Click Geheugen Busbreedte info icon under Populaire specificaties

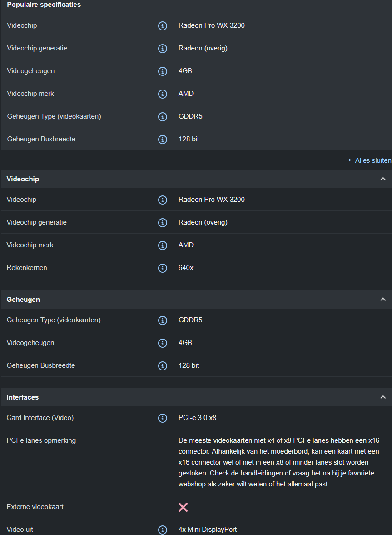click(x=163, y=140)
